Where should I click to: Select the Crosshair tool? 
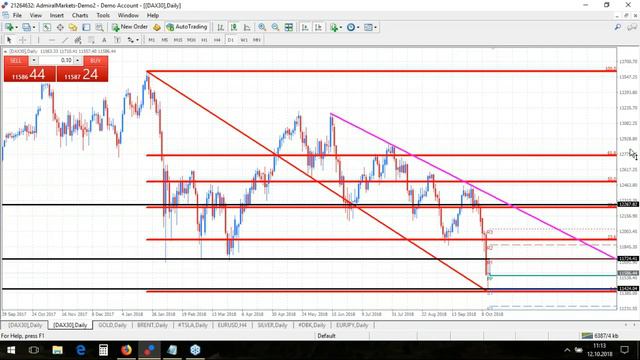coord(23,40)
